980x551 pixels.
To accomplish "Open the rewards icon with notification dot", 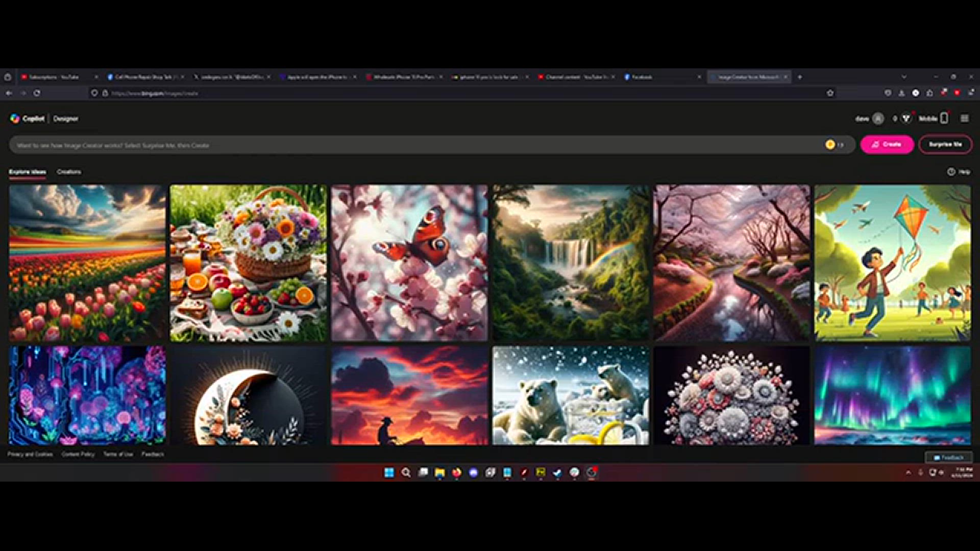I will click(x=906, y=118).
